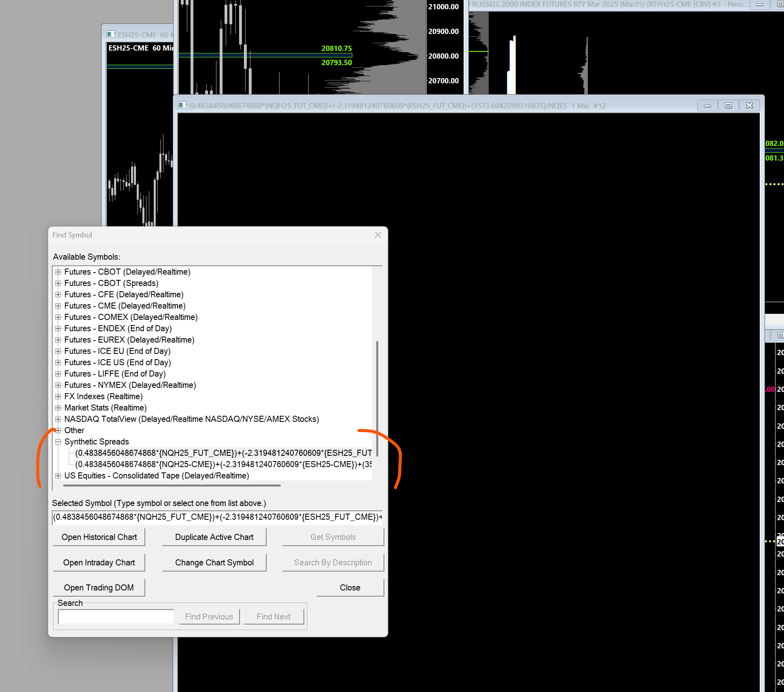The image size is (784, 692).
Task: Expand the Other symbols category
Action: [x=58, y=430]
